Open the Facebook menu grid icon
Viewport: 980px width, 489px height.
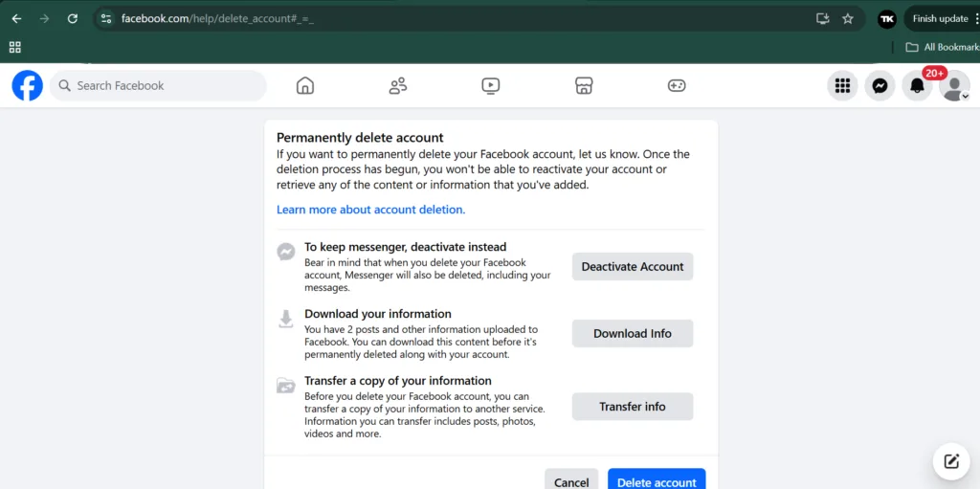[x=842, y=86]
